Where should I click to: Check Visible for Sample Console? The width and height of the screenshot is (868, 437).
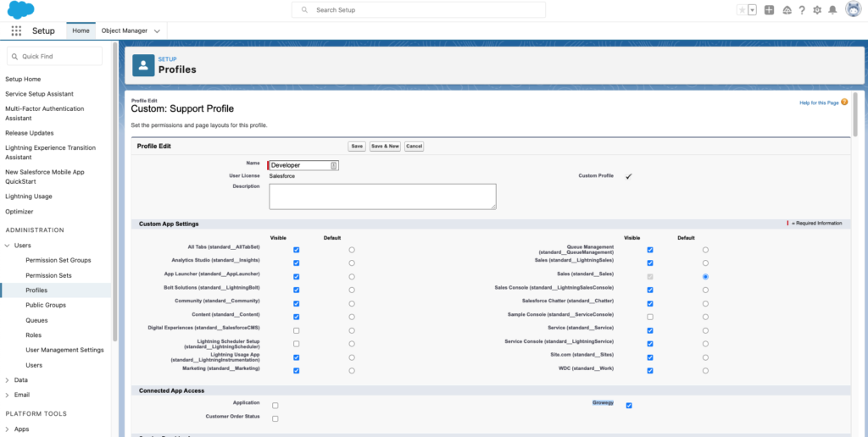point(650,318)
